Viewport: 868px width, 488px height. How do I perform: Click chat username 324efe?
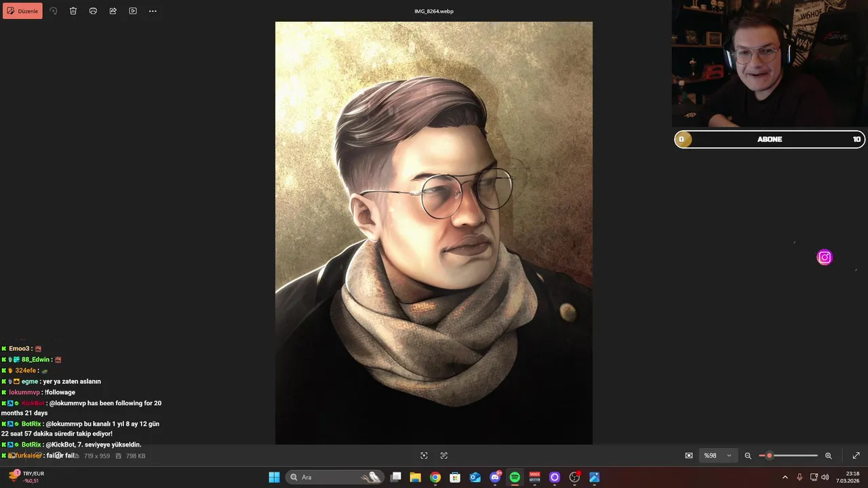25,371
